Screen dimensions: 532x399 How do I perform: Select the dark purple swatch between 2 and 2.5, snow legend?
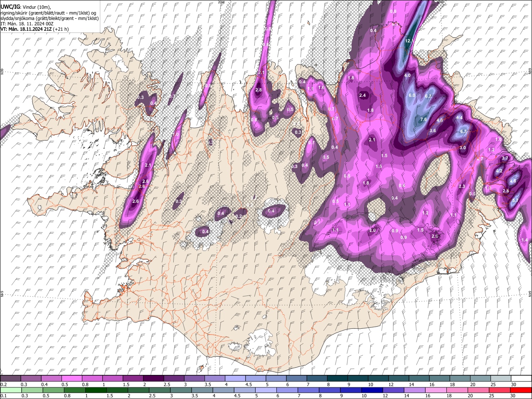(153, 379)
